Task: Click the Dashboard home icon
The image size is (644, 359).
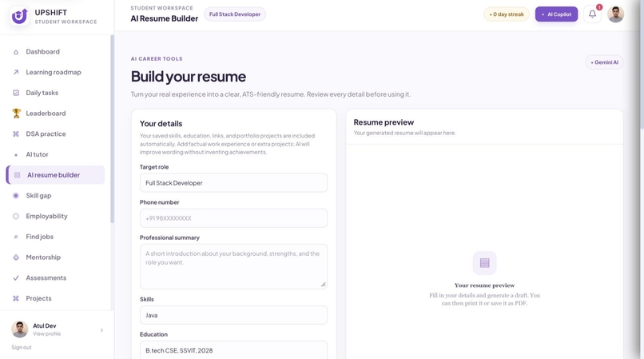Action: (16, 52)
